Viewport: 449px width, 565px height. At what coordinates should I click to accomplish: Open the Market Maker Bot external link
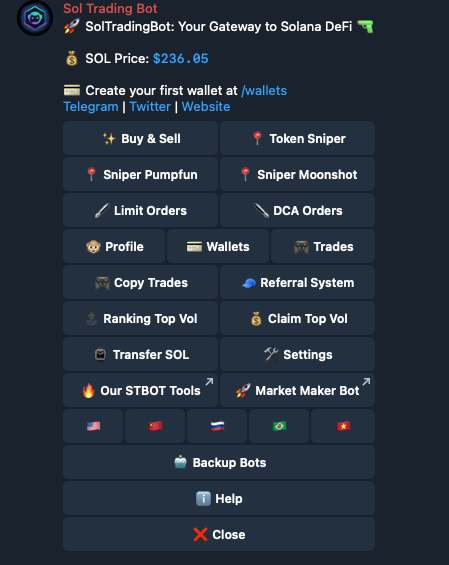point(297,390)
